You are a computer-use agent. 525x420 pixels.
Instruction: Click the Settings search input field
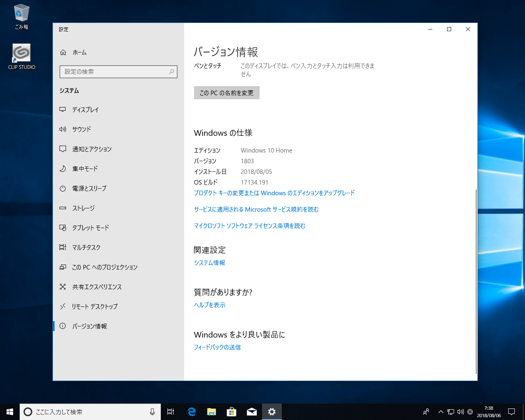pyautogui.click(x=115, y=72)
